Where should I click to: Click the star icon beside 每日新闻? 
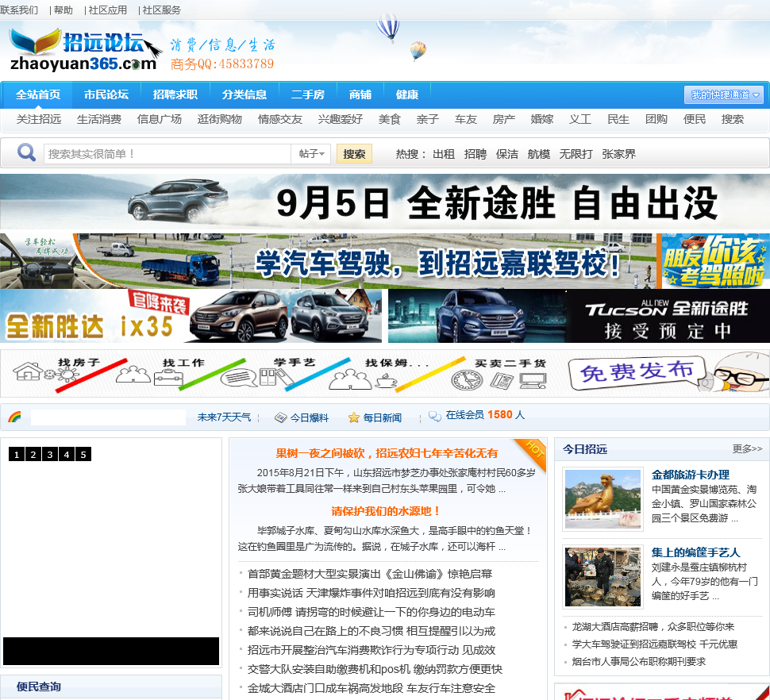coord(353,417)
